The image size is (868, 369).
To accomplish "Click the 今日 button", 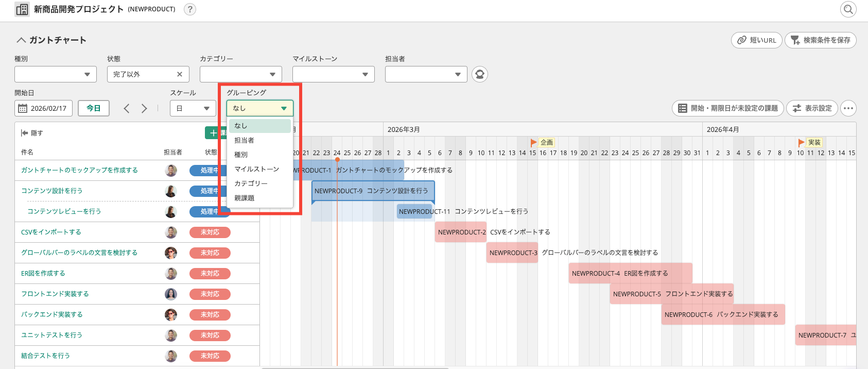I will click(94, 108).
